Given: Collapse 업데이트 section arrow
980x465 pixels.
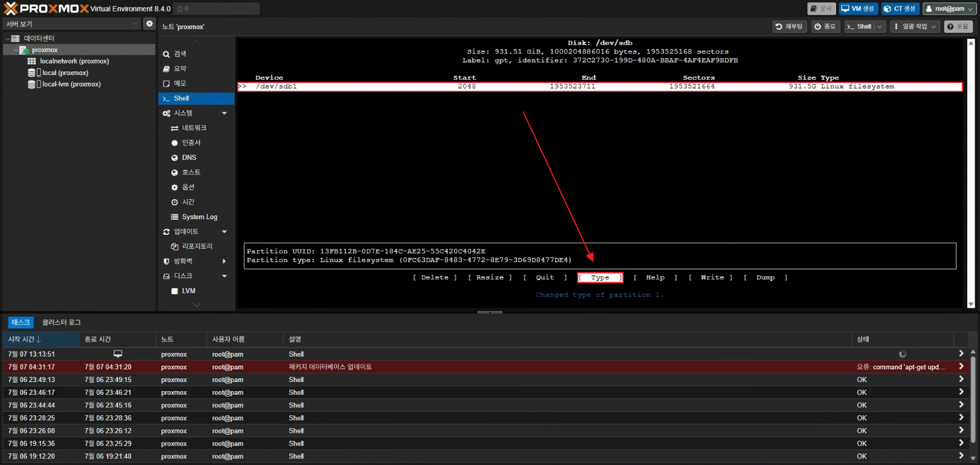Looking at the screenshot, I should [224, 232].
